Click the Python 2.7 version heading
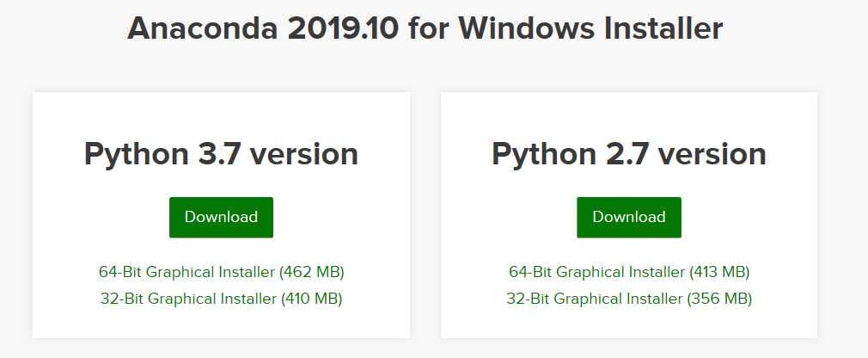The width and height of the screenshot is (868, 358). [629, 154]
